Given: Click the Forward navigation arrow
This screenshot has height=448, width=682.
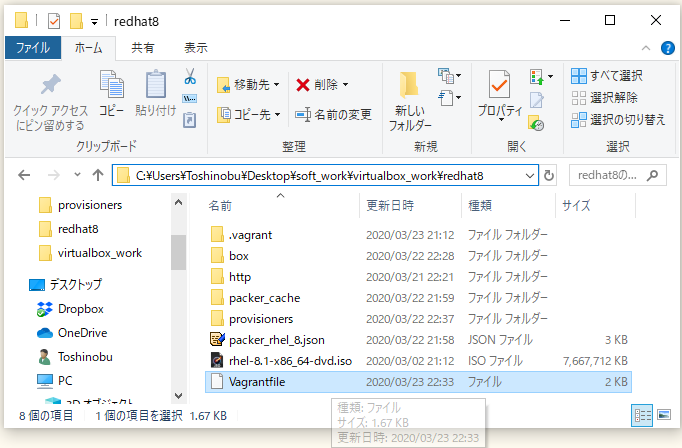Looking at the screenshot, I should pos(53,175).
